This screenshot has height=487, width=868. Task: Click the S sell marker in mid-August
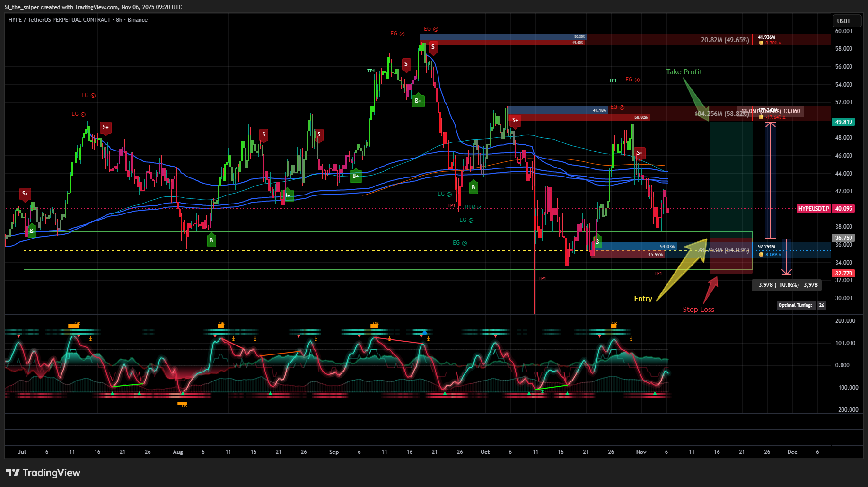pos(263,135)
